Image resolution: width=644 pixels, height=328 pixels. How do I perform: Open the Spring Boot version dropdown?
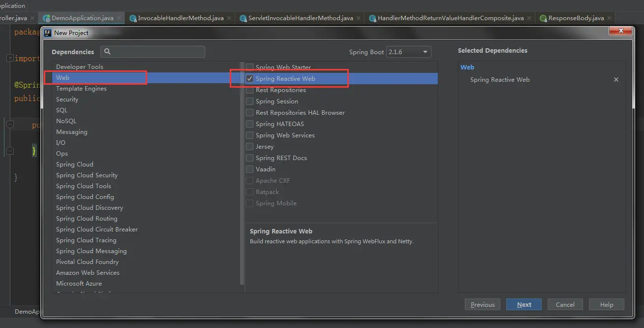tap(409, 52)
